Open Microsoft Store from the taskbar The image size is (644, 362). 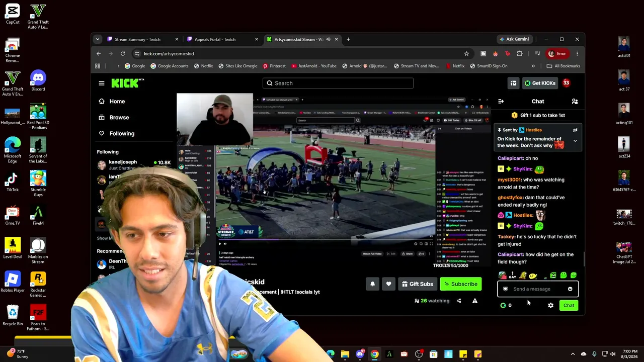434,354
